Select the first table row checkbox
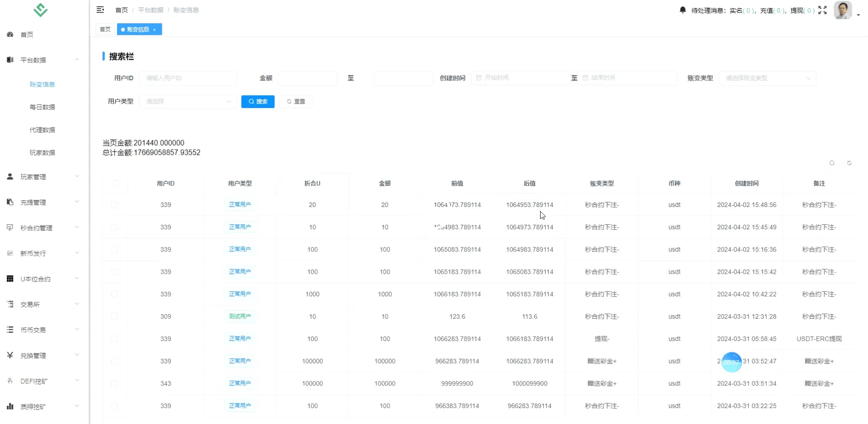The height and width of the screenshot is (424, 868). (114, 205)
